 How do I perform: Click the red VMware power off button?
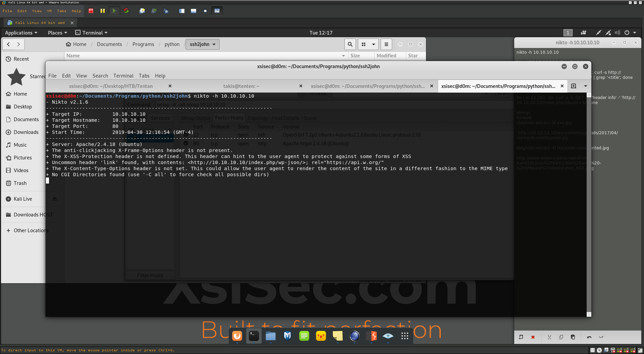[91, 11]
